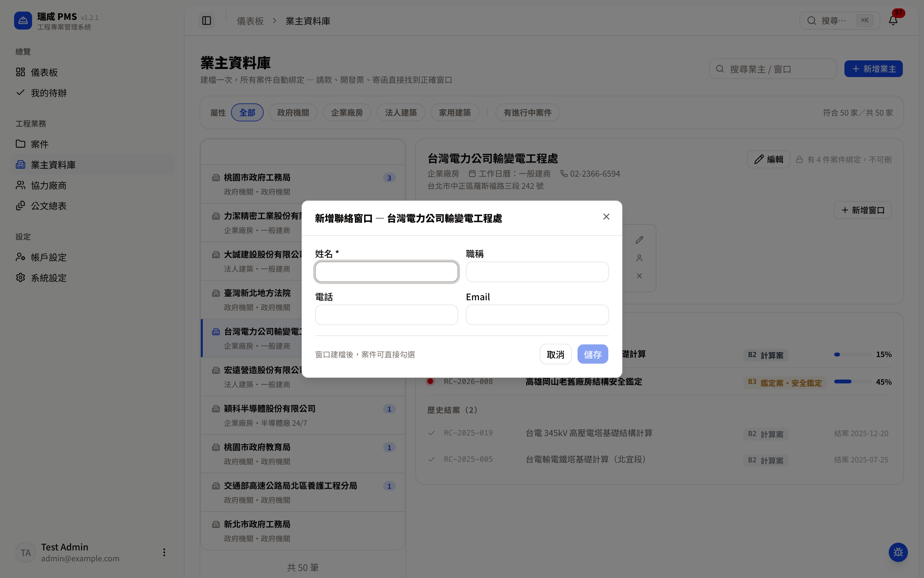Click the bug report floating icon

tap(898, 552)
